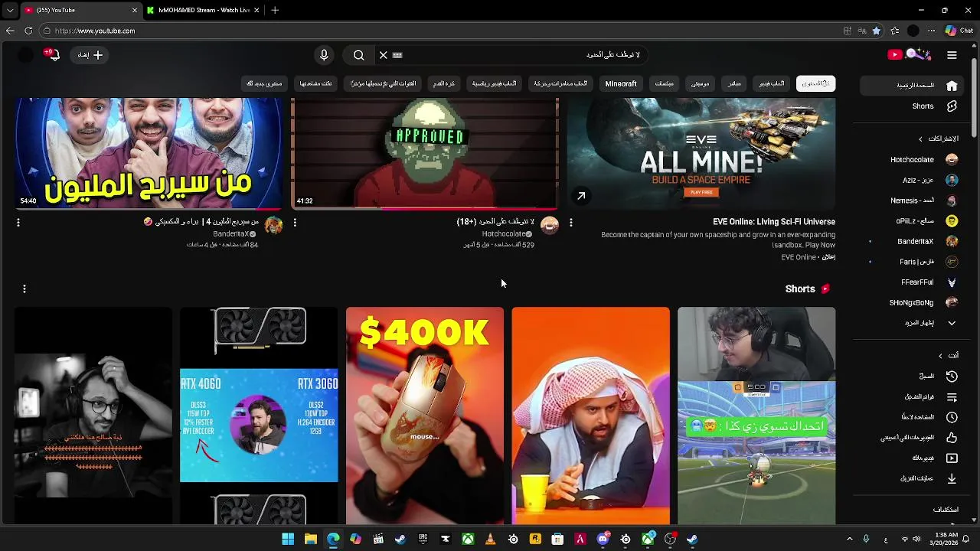Open SHoNgxBoNg subscription channel
The width and height of the screenshot is (980, 551).
coord(913,302)
